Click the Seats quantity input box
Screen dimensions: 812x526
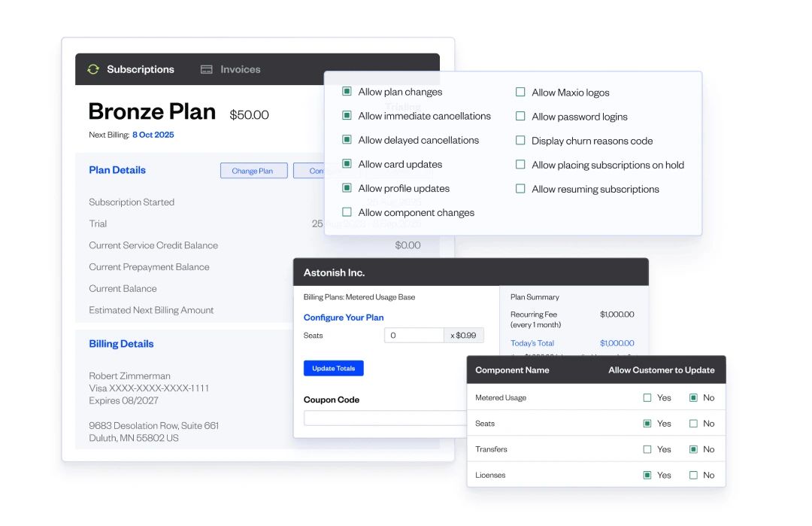click(414, 335)
